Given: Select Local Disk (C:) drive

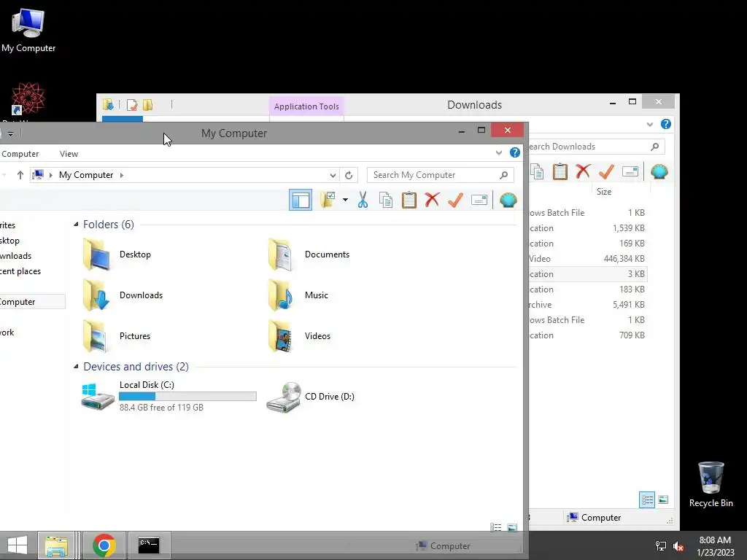Looking at the screenshot, I should (x=169, y=396).
